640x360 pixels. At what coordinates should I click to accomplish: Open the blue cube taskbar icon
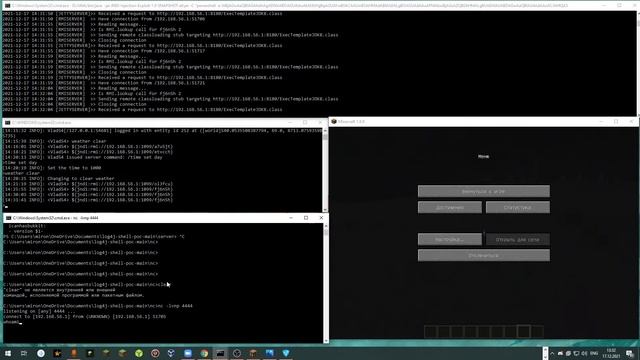[x=171, y=353]
